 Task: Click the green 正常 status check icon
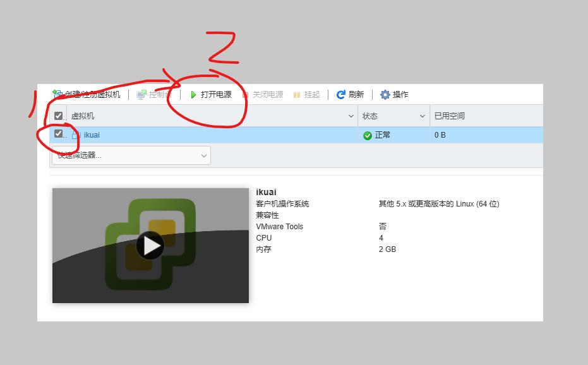click(366, 135)
